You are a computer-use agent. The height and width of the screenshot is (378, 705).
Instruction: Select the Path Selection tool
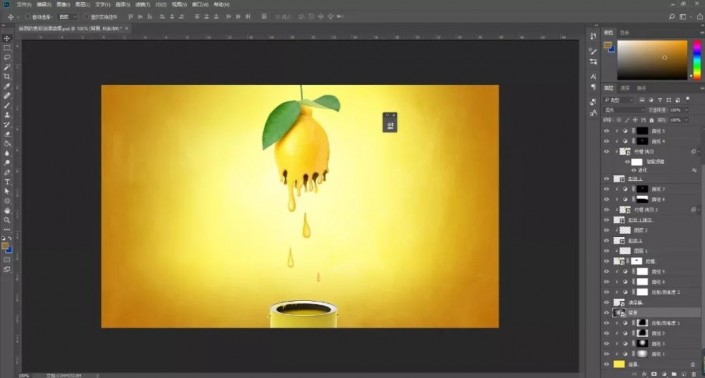click(7, 191)
